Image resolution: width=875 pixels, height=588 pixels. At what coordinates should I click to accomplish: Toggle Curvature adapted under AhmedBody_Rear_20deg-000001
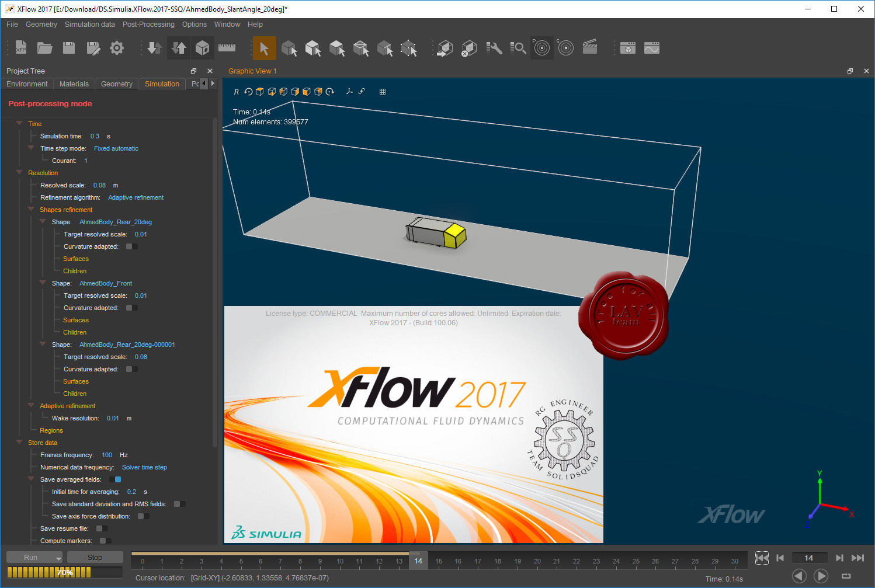coord(132,369)
